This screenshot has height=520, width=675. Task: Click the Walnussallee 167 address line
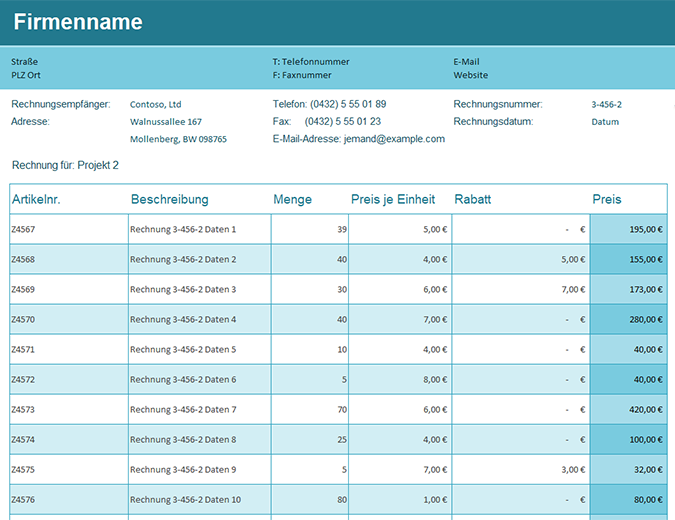[165, 122]
